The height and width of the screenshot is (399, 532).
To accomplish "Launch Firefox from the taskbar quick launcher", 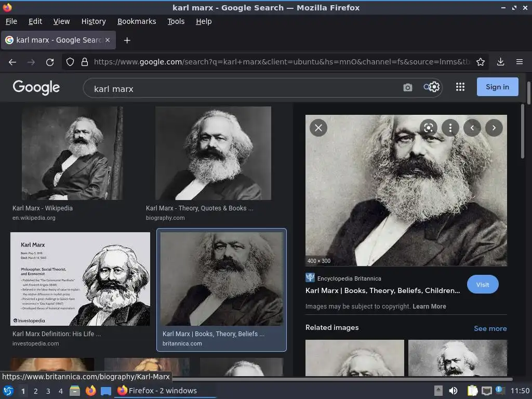I will tap(90, 391).
